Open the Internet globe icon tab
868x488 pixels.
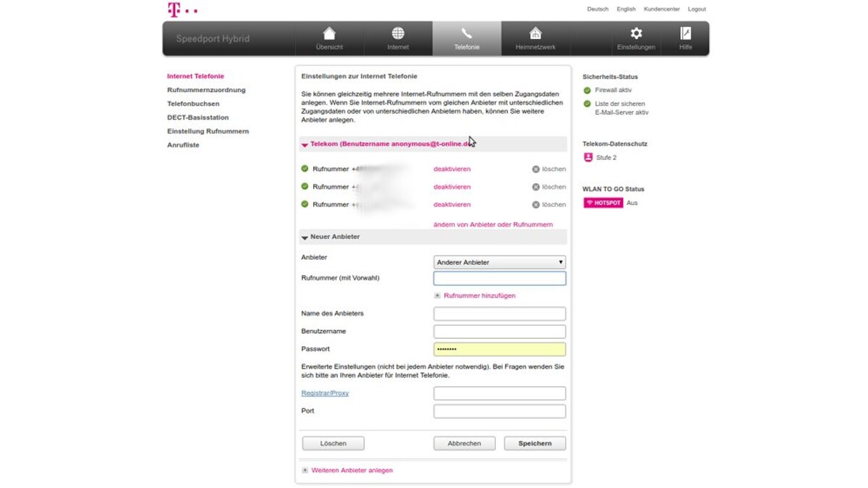(x=398, y=38)
